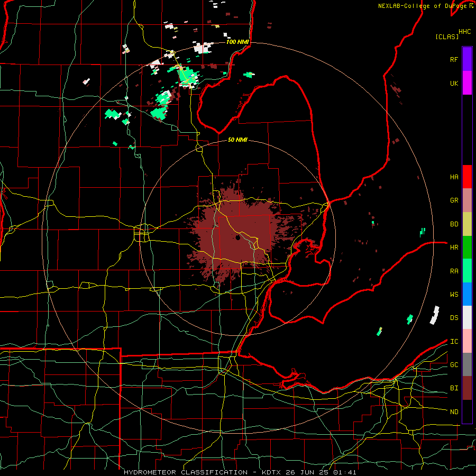The width and height of the screenshot is (476, 476).
Task: Click the black radar site dot
Action: tap(238, 237)
